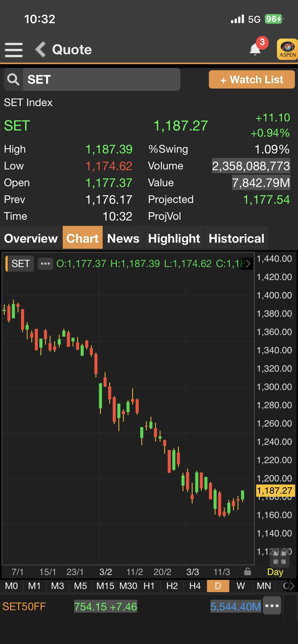
Task: Tap the search magnifier icon
Action: click(13, 79)
